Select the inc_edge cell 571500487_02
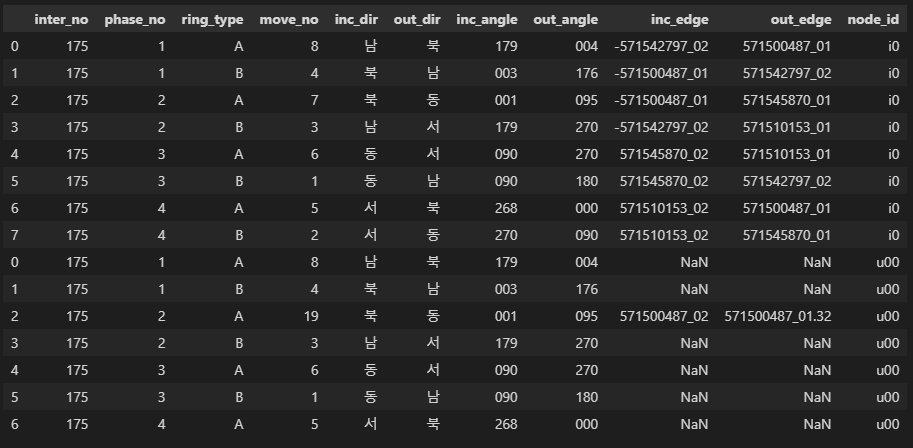The width and height of the screenshot is (913, 448). coord(664,318)
